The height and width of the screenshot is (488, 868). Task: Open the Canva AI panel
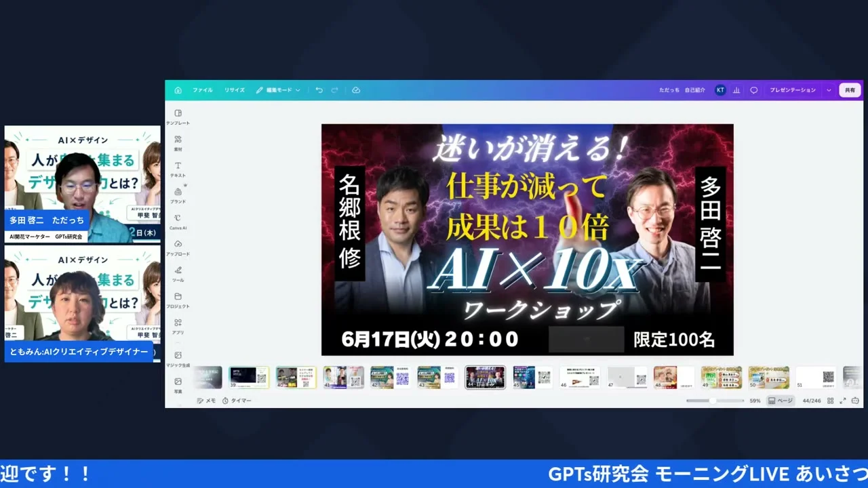(x=178, y=222)
